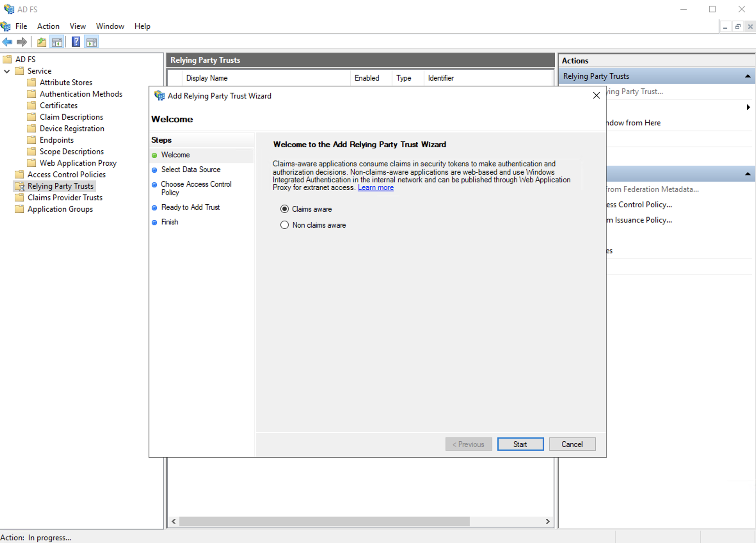The height and width of the screenshot is (543, 756).
Task: Click From Federation Metadata action
Action: tap(652, 189)
